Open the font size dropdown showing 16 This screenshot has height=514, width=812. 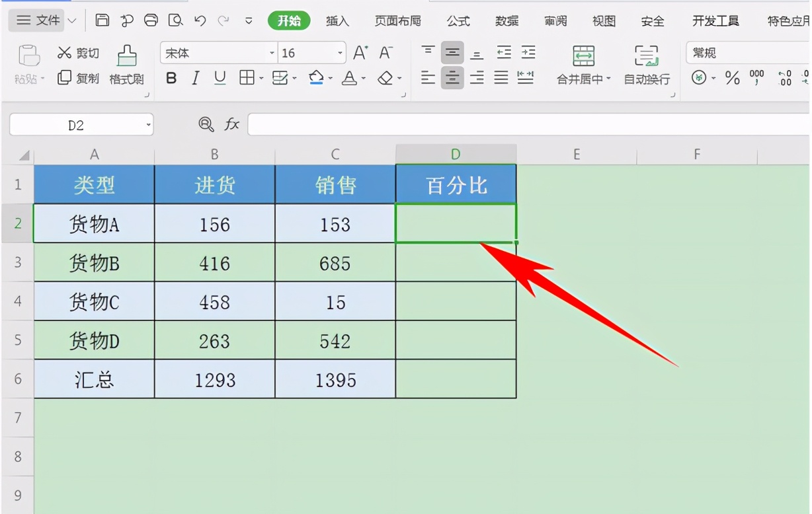tap(341, 54)
